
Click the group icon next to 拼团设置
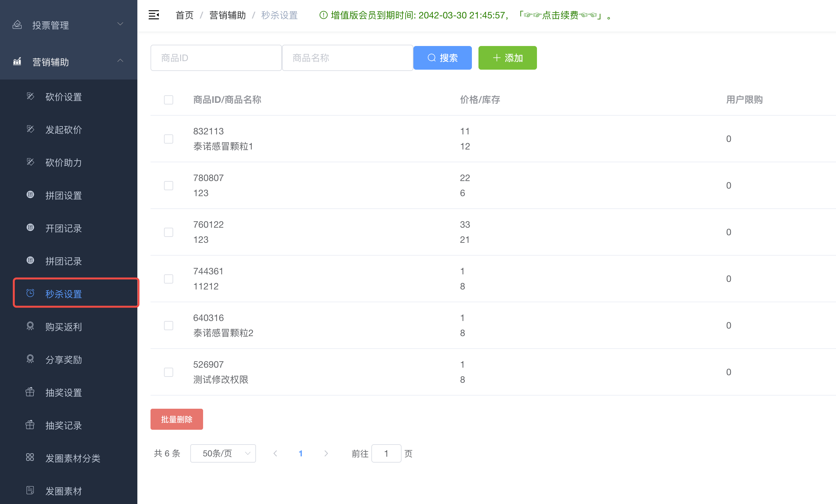[x=30, y=195]
